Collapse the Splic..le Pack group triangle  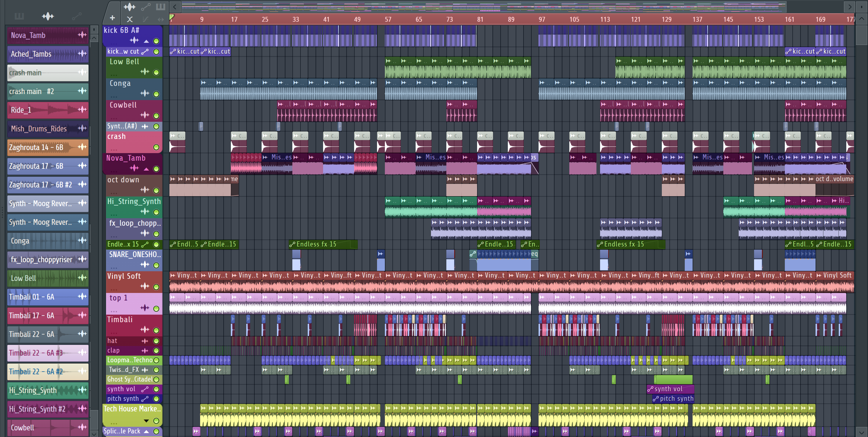(146, 431)
